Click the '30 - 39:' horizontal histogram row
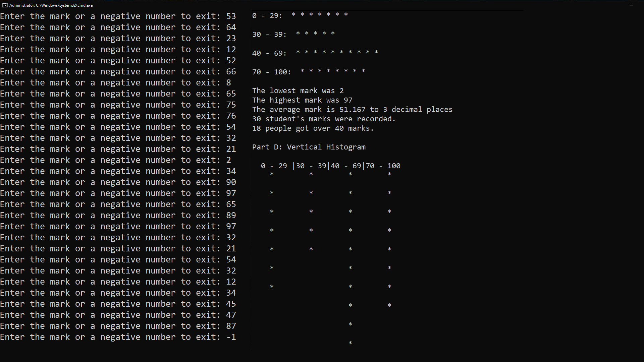This screenshot has height=362, width=644. pyautogui.click(x=293, y=34)
